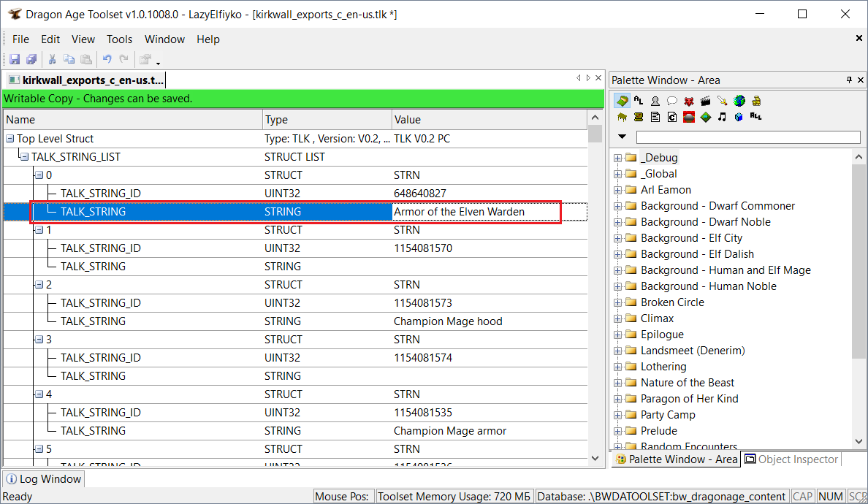The width and height of the screenshot is (868, 504).
Task: Open the palette filter dropdown arrow
Action: coord(623,137)
